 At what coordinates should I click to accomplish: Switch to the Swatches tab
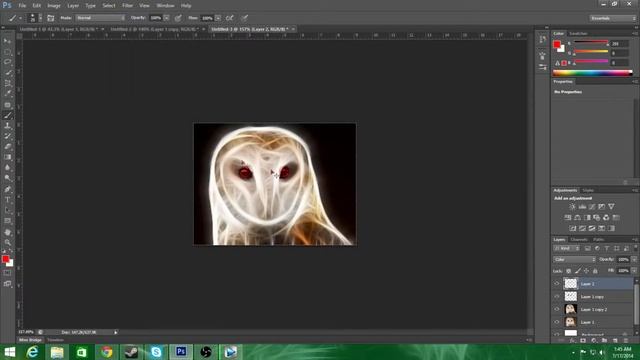(x=578, y=33)
